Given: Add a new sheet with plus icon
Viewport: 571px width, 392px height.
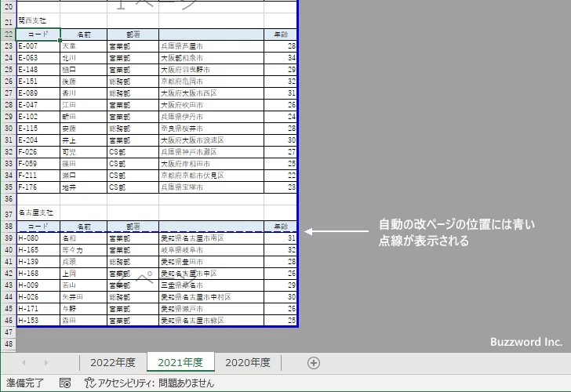Looking at the screenshot, I should (314, 363).
